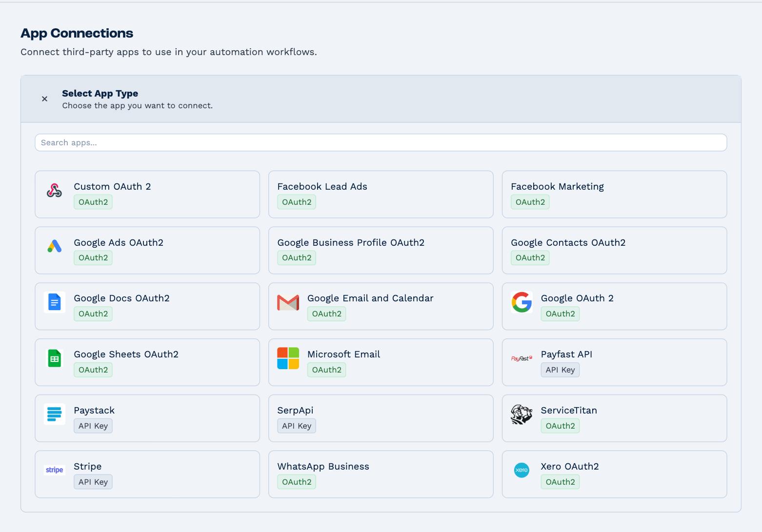Screen dimensions: 762x532
Task: Click the Microsoft four-square logo
Action: tap(288, 358)
